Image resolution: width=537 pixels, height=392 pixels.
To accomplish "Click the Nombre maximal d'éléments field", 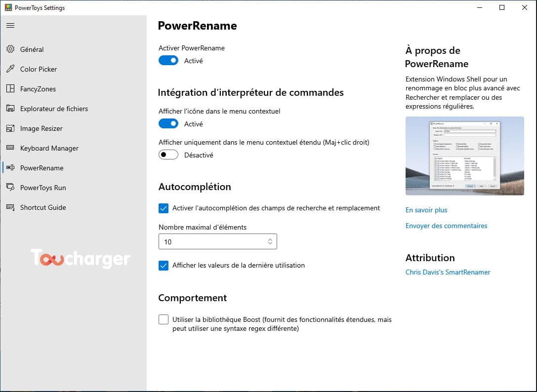I will (217, 242).
